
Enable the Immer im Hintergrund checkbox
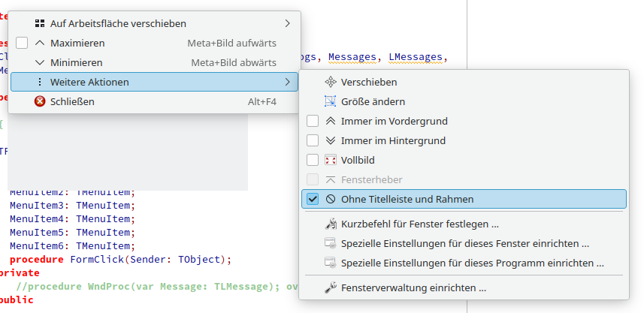coord(313,140)
